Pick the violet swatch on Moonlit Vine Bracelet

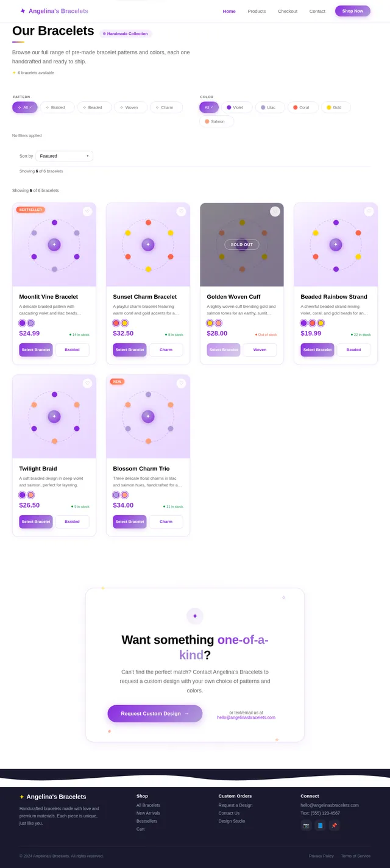tap(23, 323)
